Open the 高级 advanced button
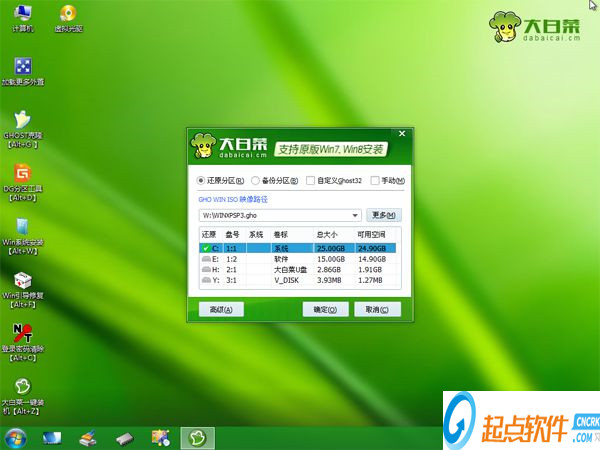The height and width of the screenshot is (450, 600). 221,309
